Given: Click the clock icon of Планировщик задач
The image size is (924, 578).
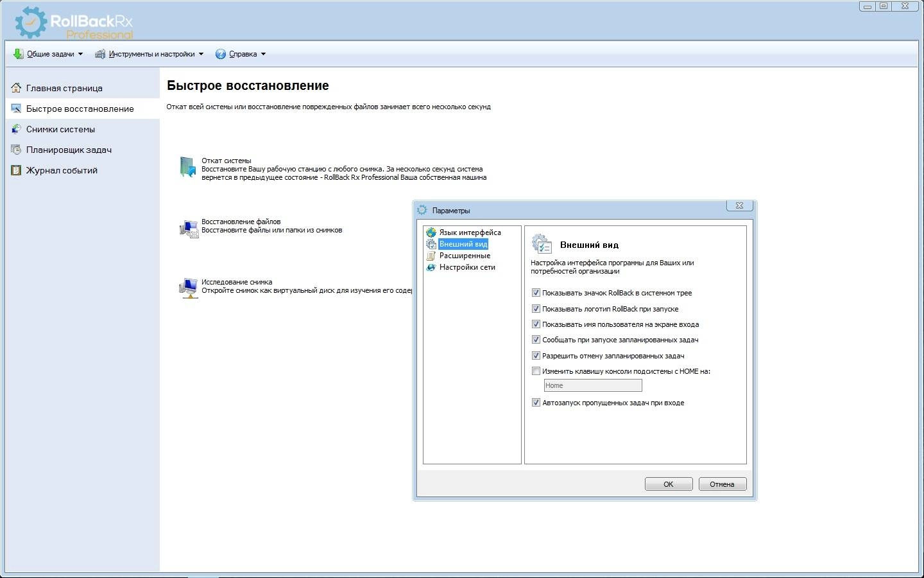Looking at the screenshot, I should click(16, 150).
